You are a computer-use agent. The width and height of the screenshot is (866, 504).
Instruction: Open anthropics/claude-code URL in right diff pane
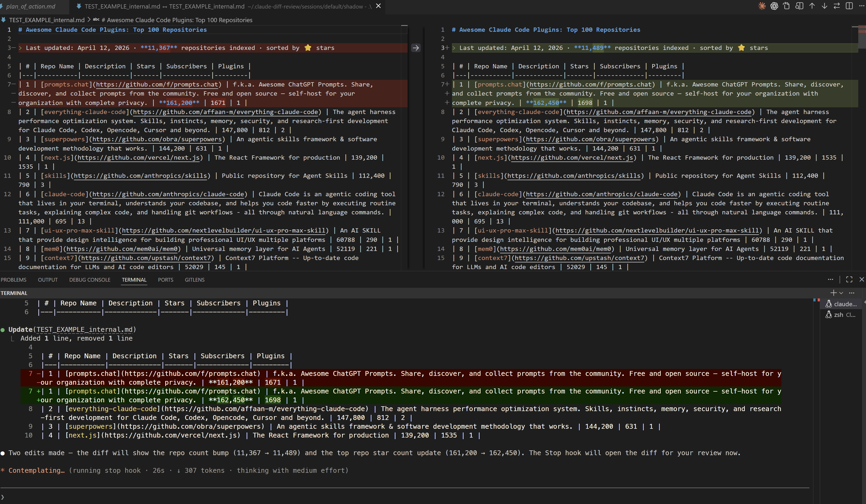(x=602, y=194)
